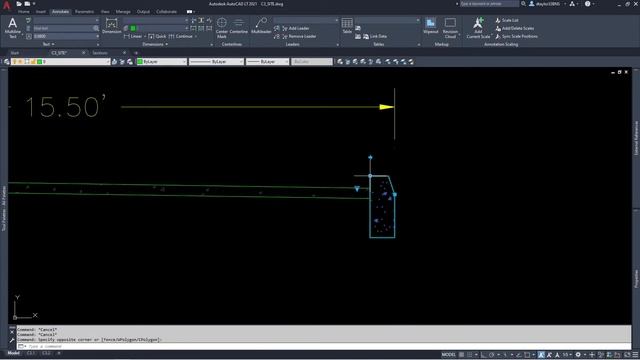Open the layer dropdown list
This screenshot has width=640, height=360.
(108, 62)
